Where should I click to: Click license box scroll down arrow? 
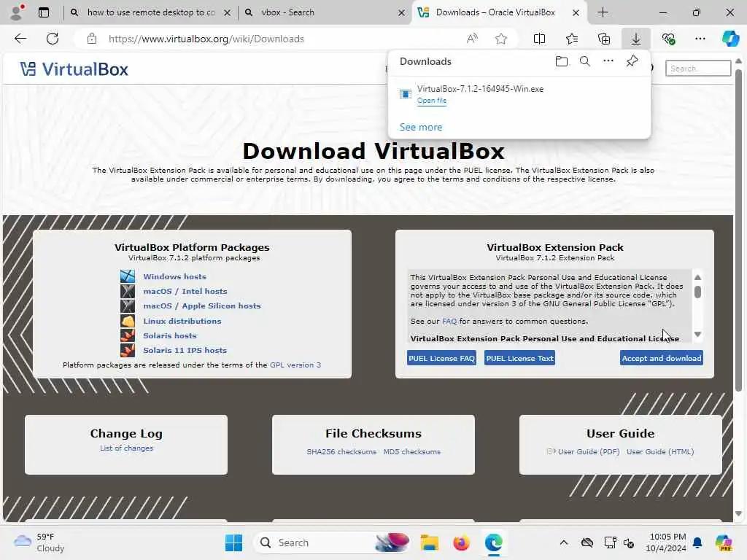[x=697, y=334]
